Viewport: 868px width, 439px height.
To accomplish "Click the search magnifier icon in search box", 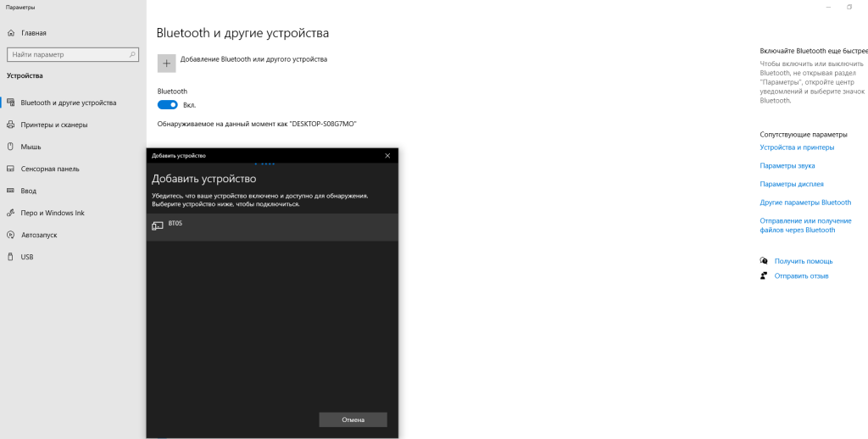I will tap(132, 54).
